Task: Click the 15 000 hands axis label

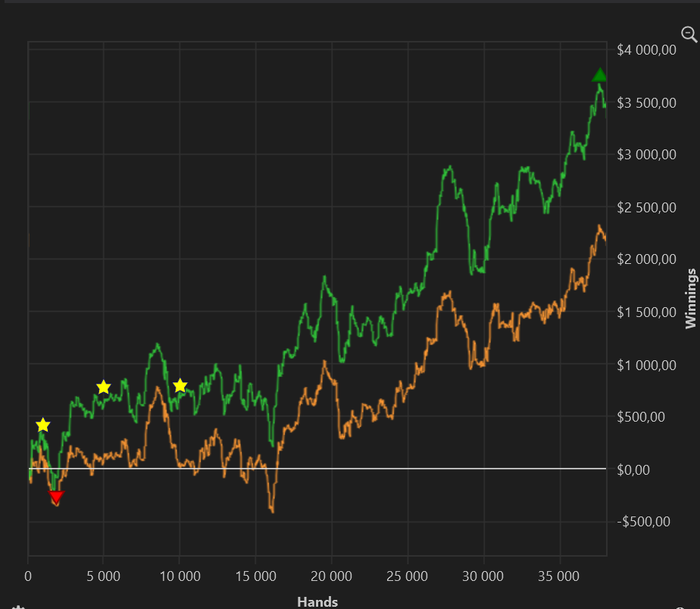Action: coord(255,576)
